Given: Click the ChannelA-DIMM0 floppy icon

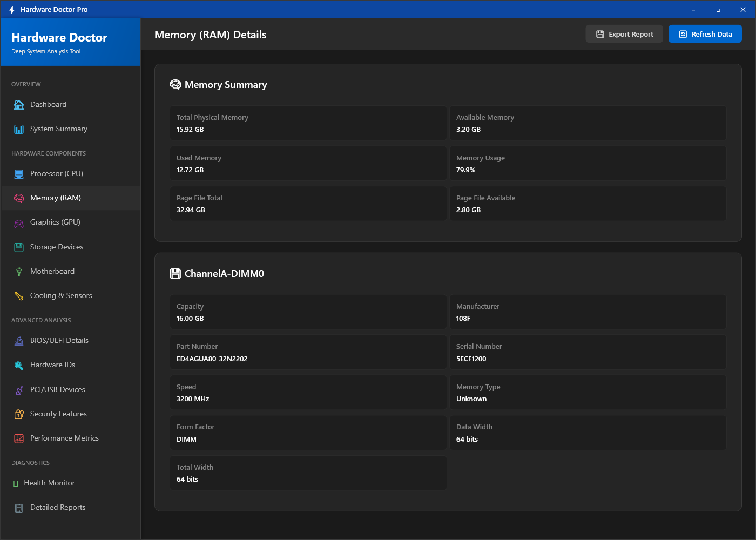Looking at the screenshot, I should point(175,274).
